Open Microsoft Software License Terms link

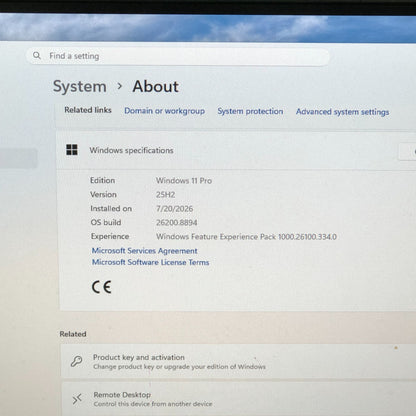(x=150, y=262)
